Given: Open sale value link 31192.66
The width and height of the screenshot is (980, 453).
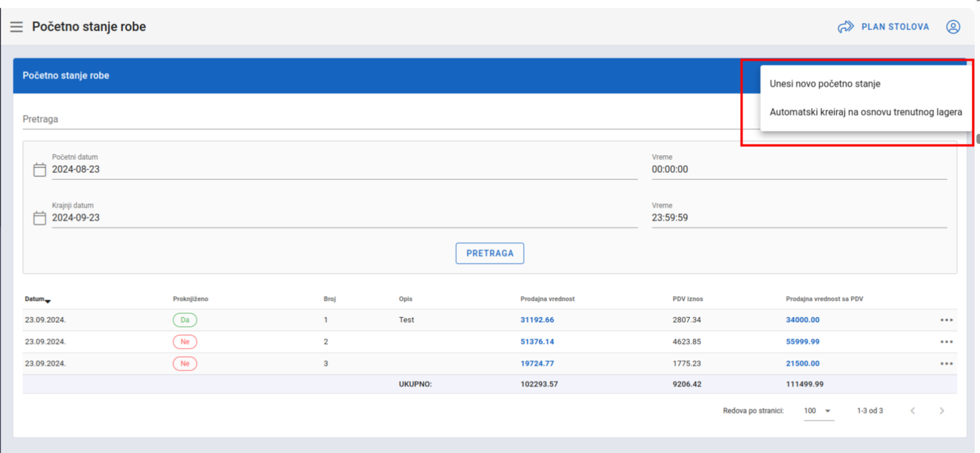Looking at the screenshot, I should tap(537, 320).
